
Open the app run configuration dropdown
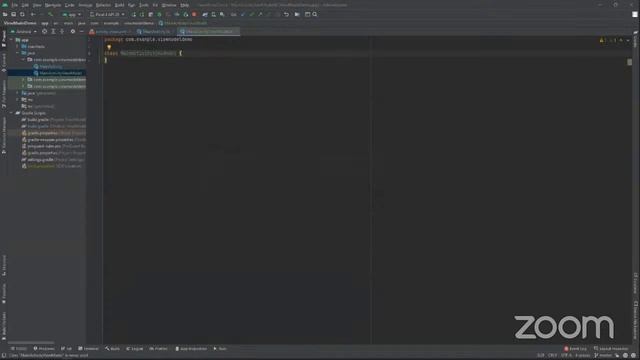click(71, 14)
